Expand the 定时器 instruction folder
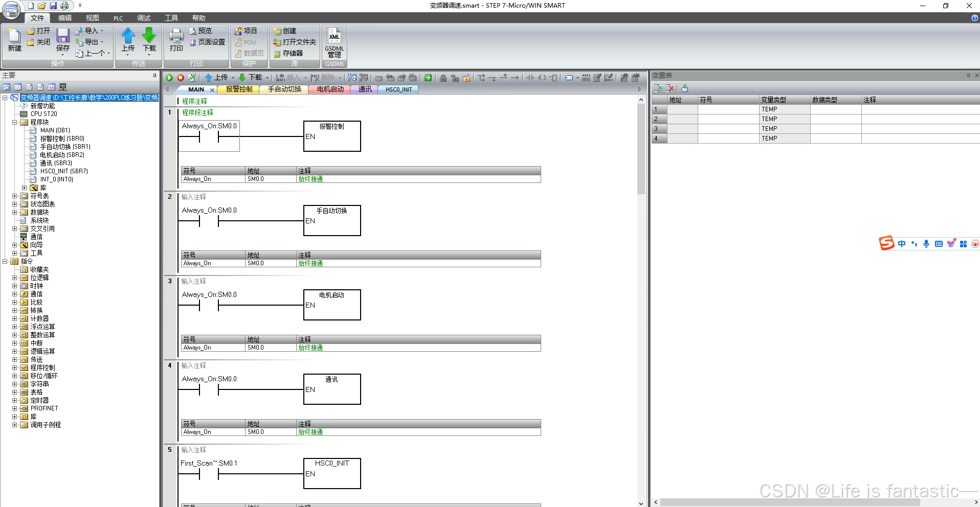Viewport: 980px width, 507px height. tap(15, 400)
